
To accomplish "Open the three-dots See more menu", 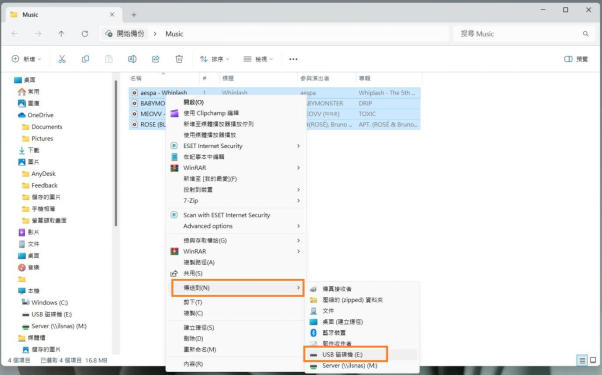I will (293, 59).
